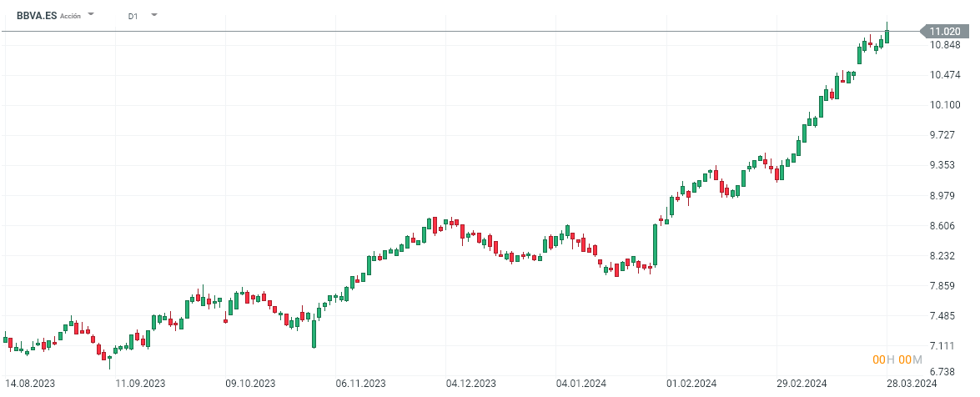Click the 28.03.2024 date on time axis
This screenshot has height=397, width=980.
(913, 384)
